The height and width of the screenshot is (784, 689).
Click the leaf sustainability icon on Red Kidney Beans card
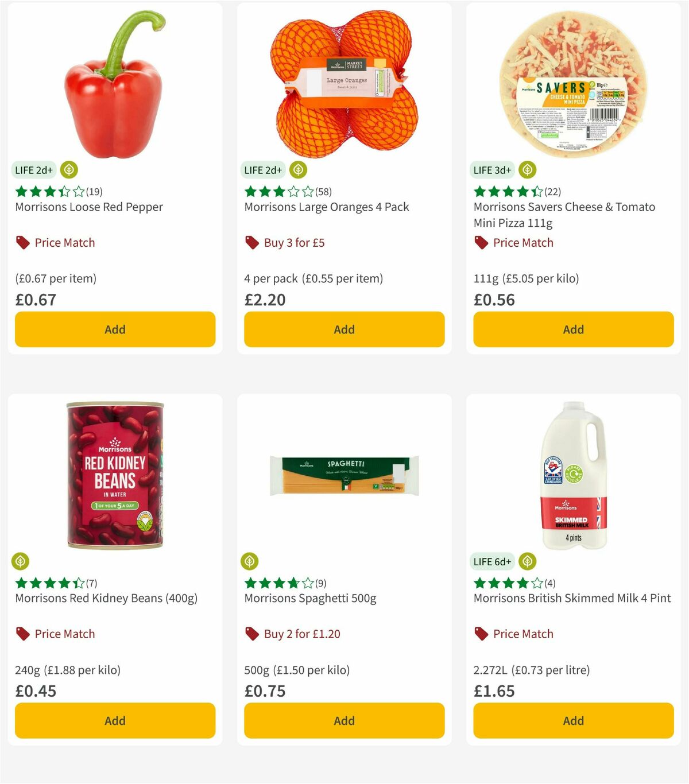coord(21,561)
